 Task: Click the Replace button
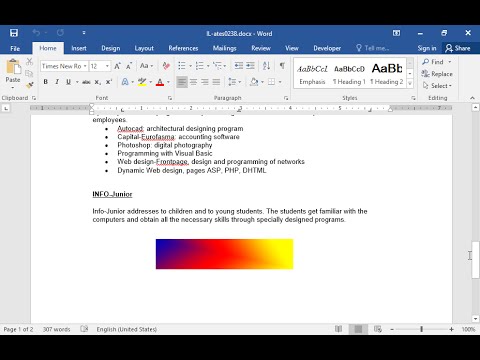(x=437, y=74)
